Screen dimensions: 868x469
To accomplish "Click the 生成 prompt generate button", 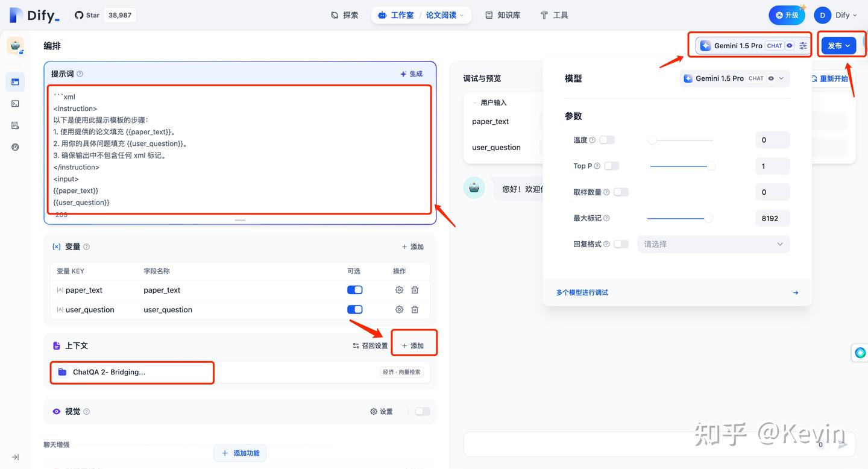I will (412, 74).
